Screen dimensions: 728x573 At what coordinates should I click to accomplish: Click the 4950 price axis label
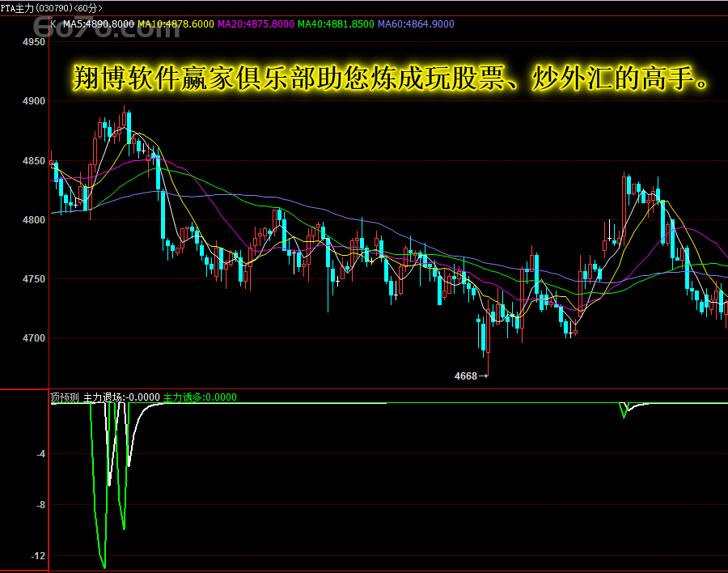pos(34,42)
